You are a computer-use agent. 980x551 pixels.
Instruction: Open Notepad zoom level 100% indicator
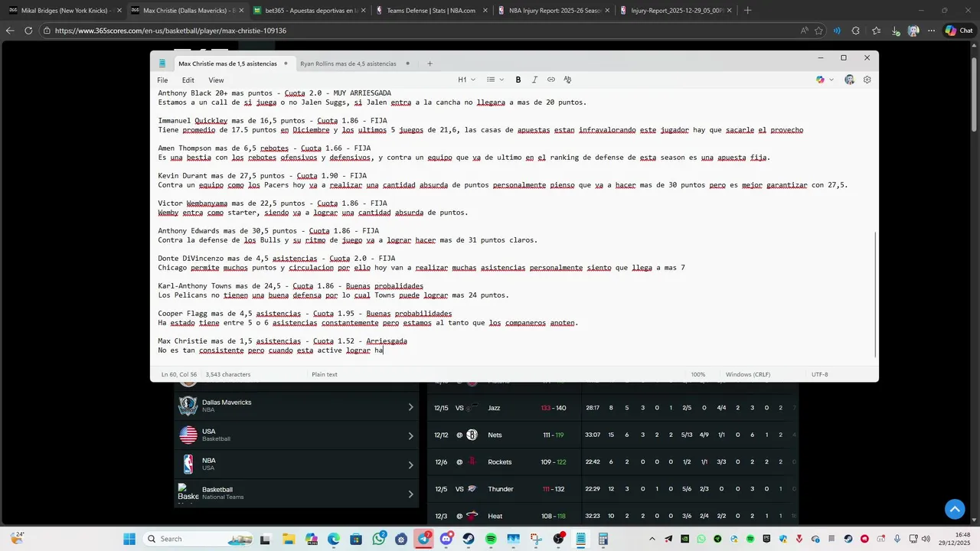pyautogui.click(x=698, y=374)
